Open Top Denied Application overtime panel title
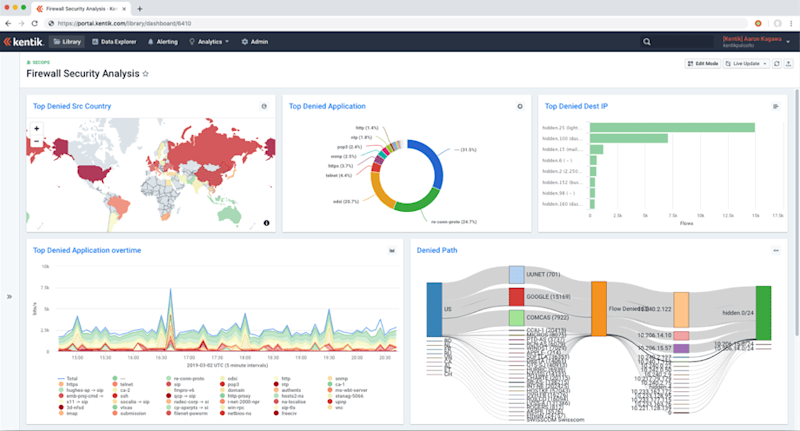 point(87,250)
